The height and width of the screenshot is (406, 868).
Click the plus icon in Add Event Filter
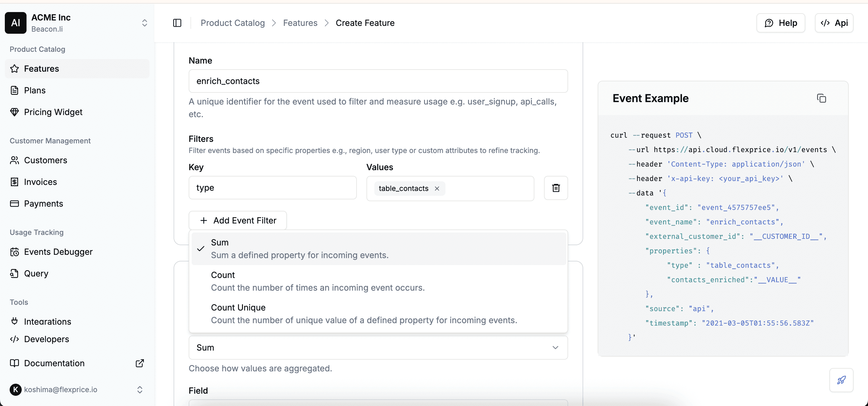[x=203, y=220]
